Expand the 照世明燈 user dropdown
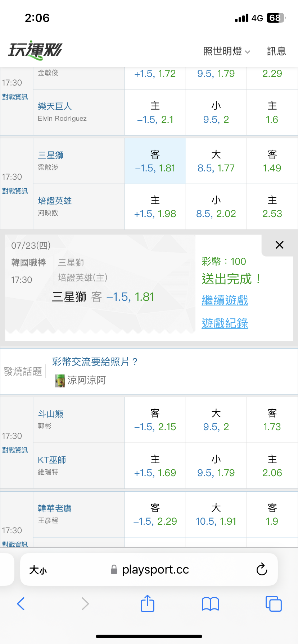This screenshot has width=298, height=644. (x=227, y=51)
